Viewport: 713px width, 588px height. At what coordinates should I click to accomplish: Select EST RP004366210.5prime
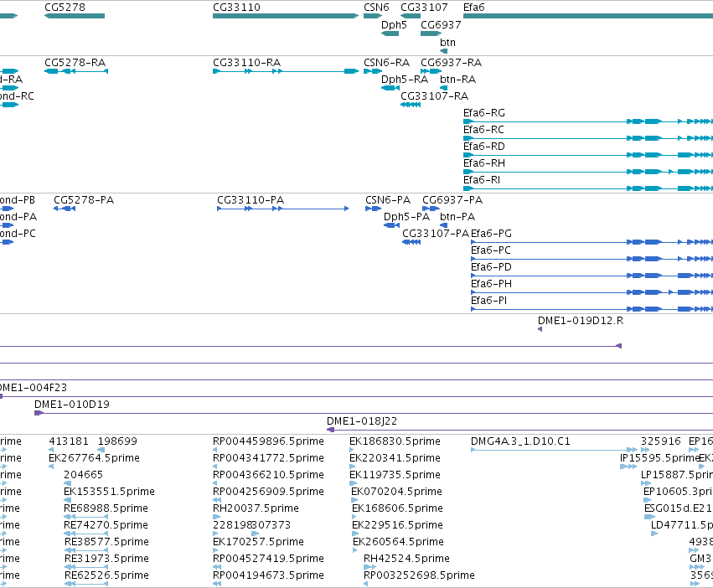coord(215,483)
